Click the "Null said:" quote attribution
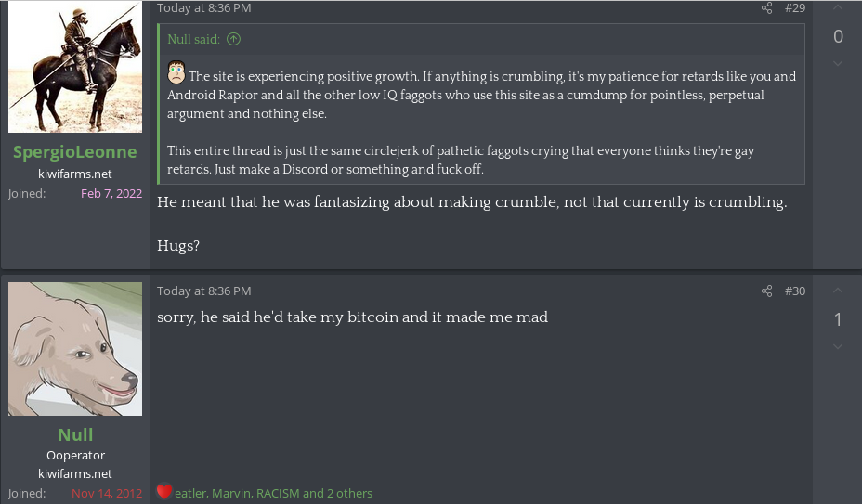This screenshot has height=504, width=862. pyautogui.click(x=192, y=40)
